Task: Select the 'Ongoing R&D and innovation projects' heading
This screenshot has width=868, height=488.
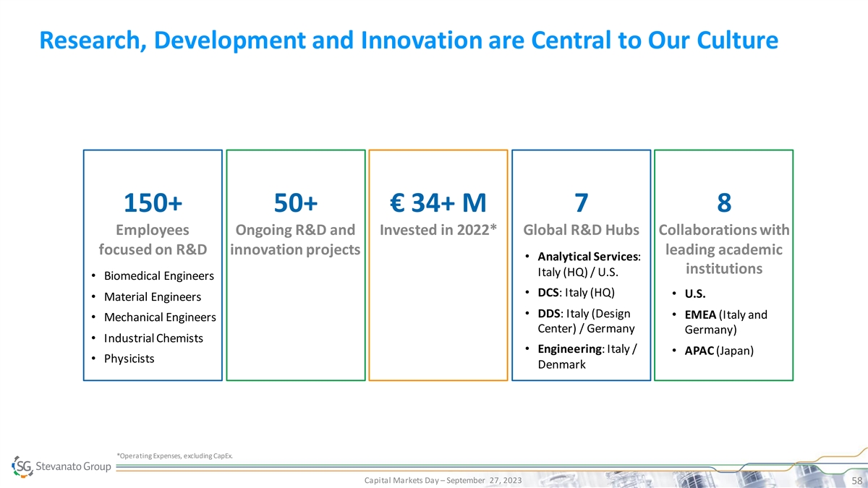Action: tap(295, 240)
